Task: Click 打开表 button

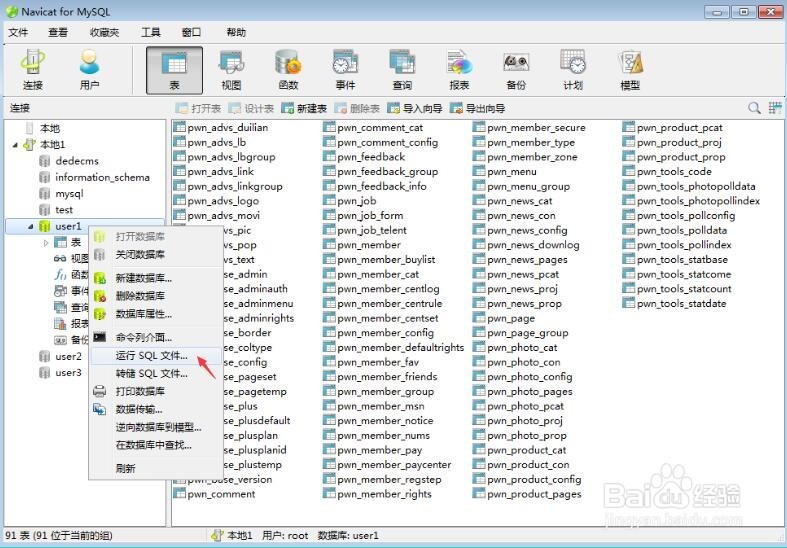Action: coord(198,108)
